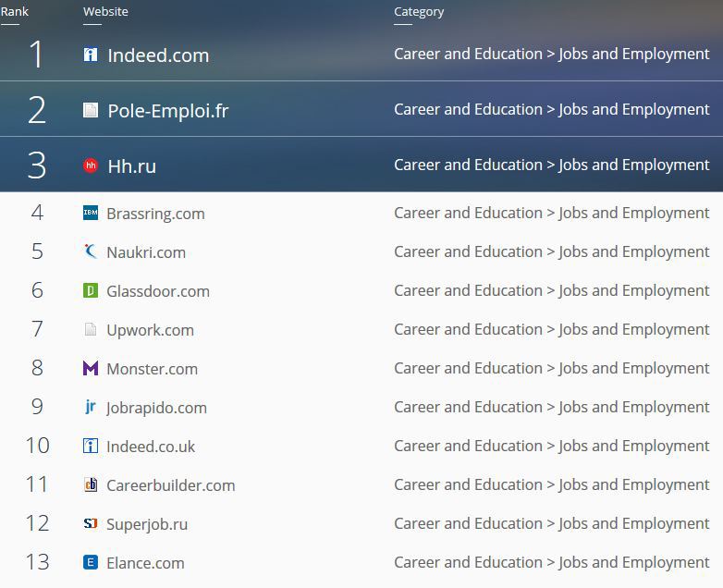
Task: Click the Naukri.com logo icon
Action: point(91,251)
